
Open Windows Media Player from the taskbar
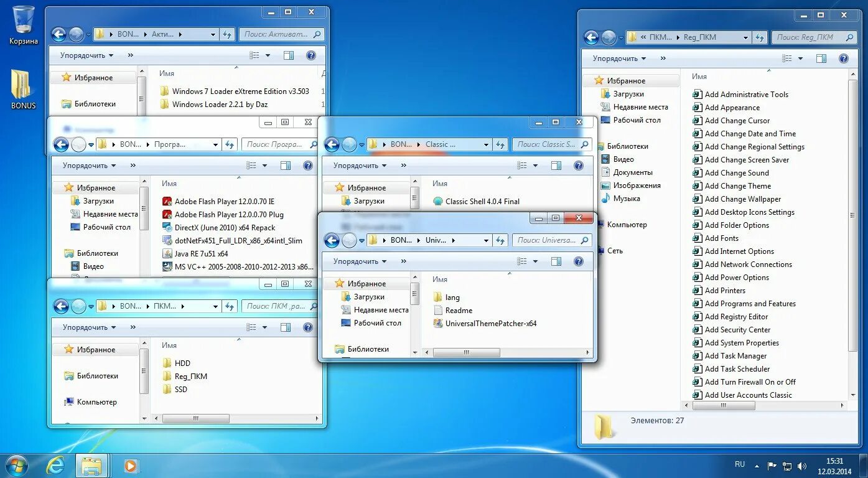tap(131, 466)
